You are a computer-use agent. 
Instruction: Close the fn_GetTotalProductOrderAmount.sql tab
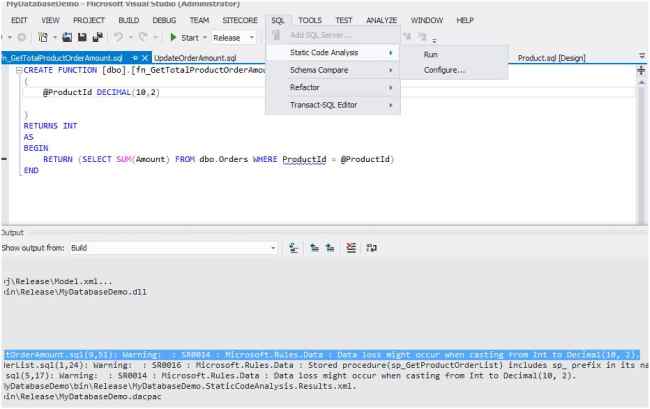145,58
